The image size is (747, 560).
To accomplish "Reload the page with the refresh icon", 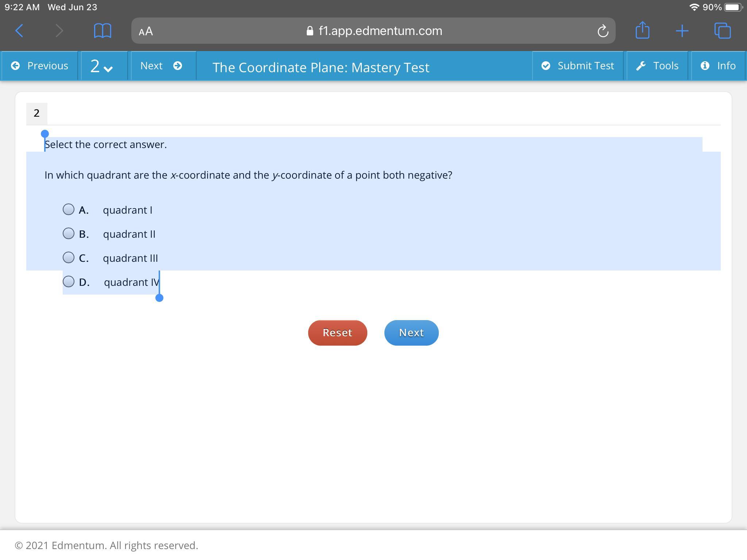I will tap(603, 31).
